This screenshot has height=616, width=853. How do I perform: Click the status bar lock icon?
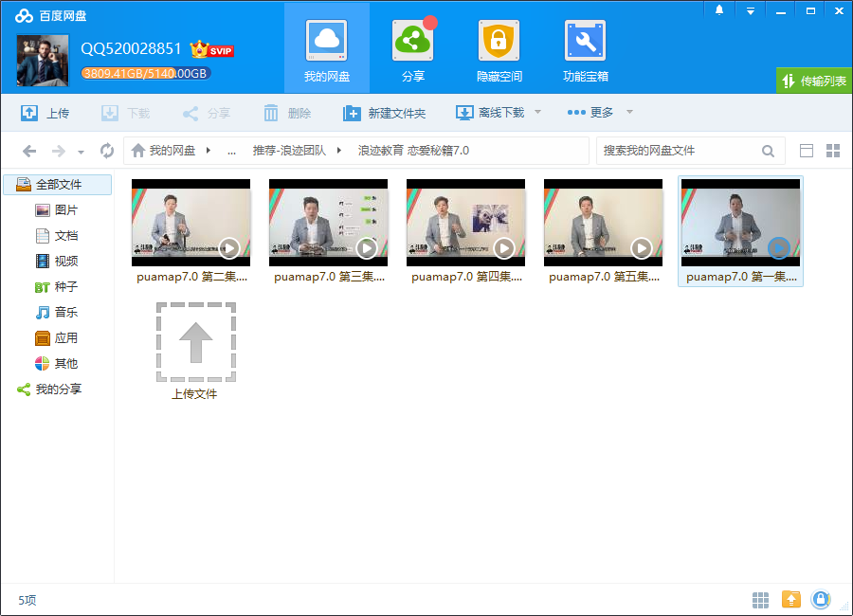[x=821, y=600]
